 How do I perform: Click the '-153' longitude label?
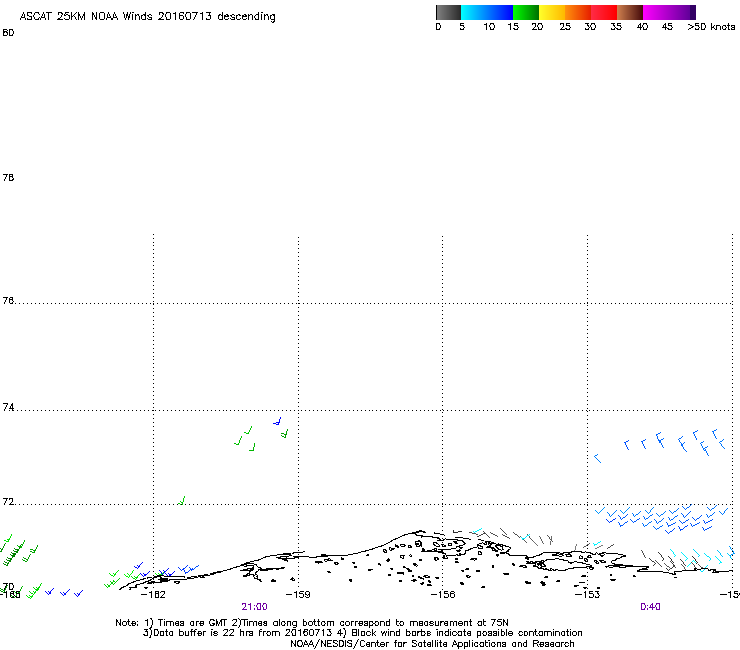pos(587,594)
